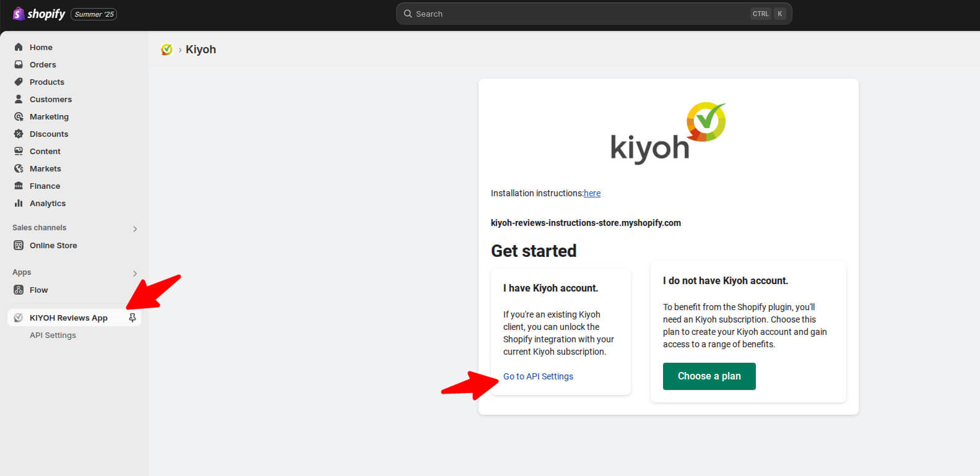This screenshot has width=980, height=476.
Task: Click the Markets globe icon
Action: pos(19,168)
